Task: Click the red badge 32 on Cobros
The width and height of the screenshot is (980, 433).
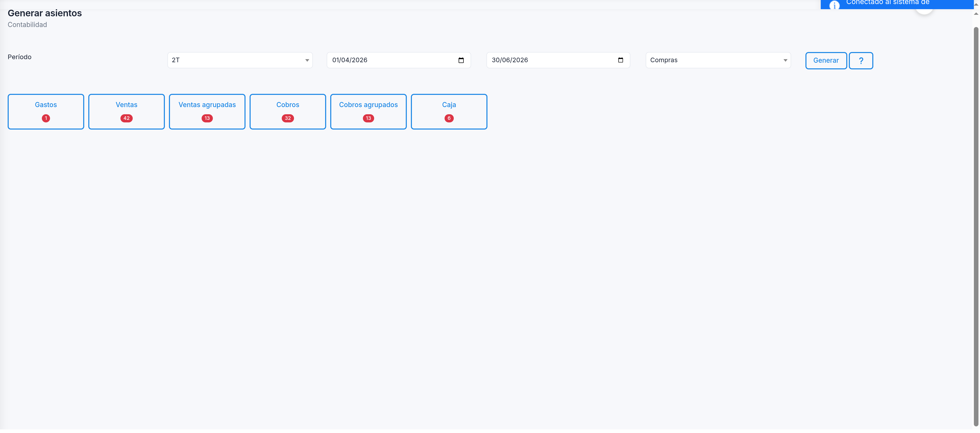Action: (x=288, y=118)
